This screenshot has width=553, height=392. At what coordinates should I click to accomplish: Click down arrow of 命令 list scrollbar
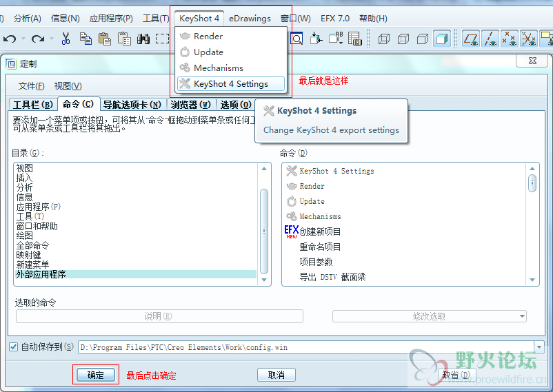click(532, 280)
